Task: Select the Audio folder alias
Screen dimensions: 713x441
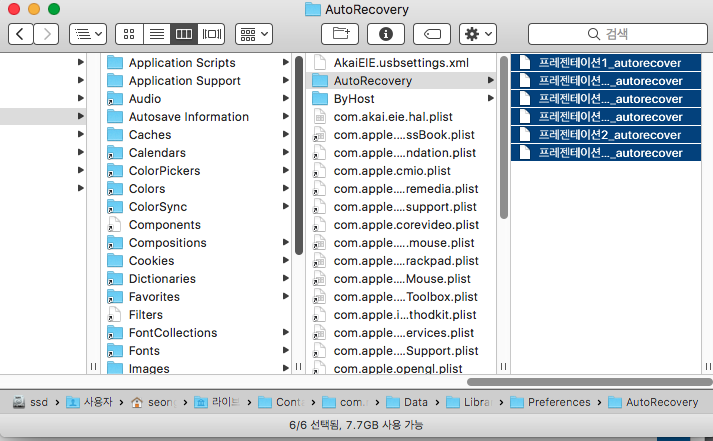Action: click(198, 99)
